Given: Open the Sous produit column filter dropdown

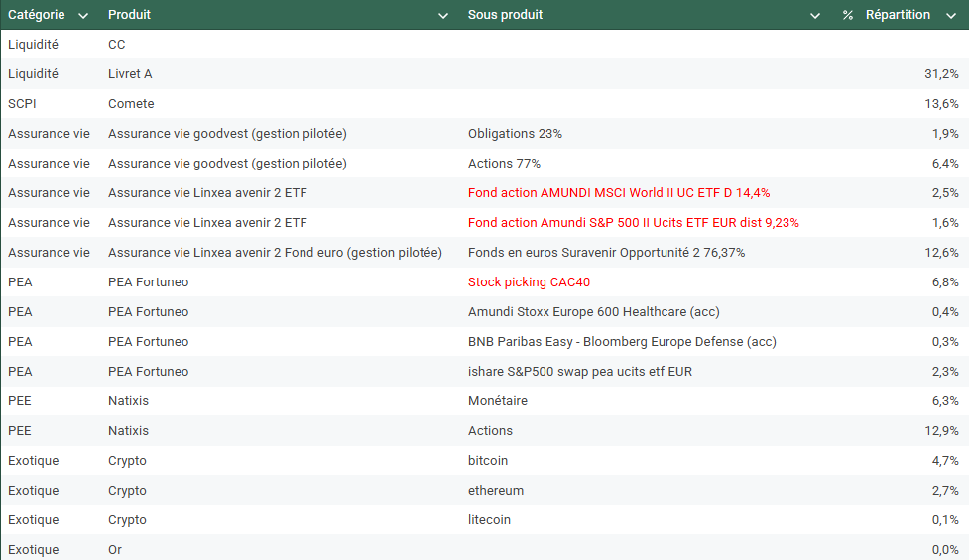Looking at the screenshot, I should (x=815, y=16).
